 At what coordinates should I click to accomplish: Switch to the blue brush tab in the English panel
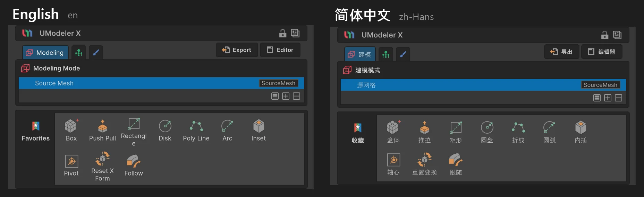(96, 53)
